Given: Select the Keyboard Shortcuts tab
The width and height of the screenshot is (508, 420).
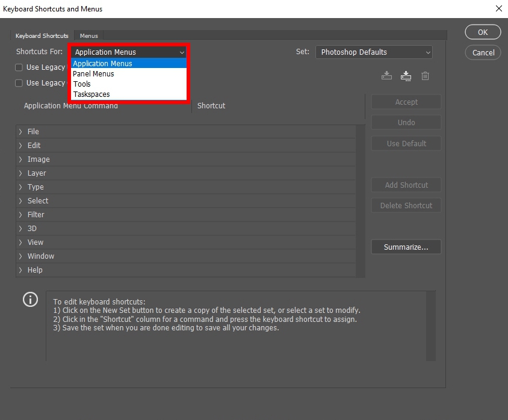Looking at the screenshot, I should (x=42, y=36).
